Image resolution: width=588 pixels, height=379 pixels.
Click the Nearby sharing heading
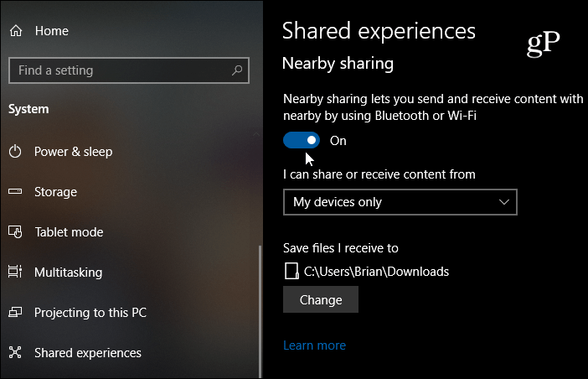338,64
